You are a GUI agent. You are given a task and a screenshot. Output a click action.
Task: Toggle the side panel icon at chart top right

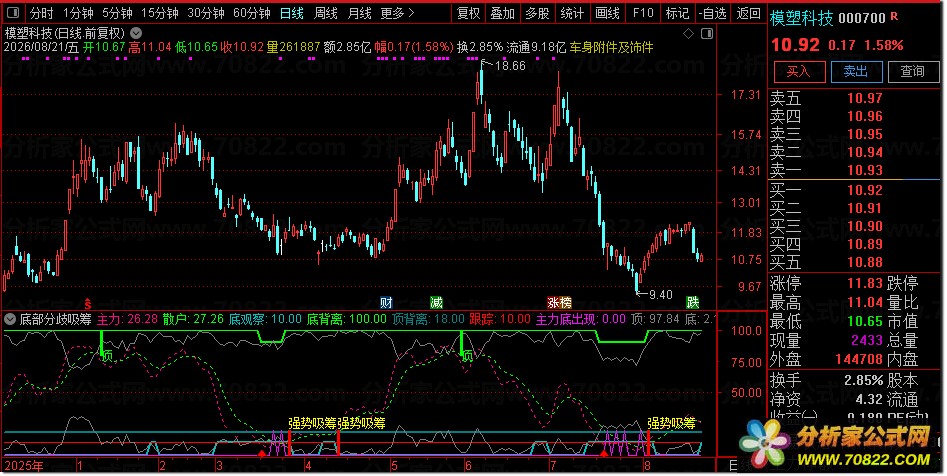coord(707,34)
